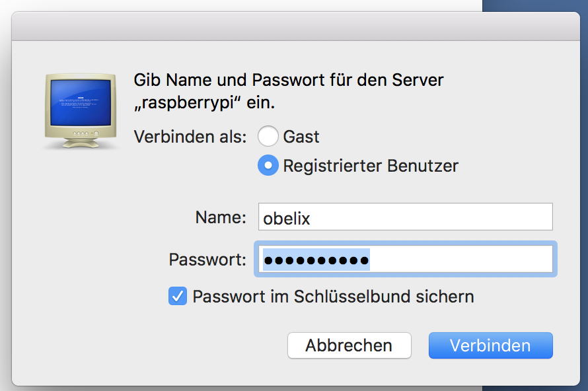Click the Verbinden button
The height and width of the screenshot is (391, 588).
pyautogui.click(x=490, y=345)
